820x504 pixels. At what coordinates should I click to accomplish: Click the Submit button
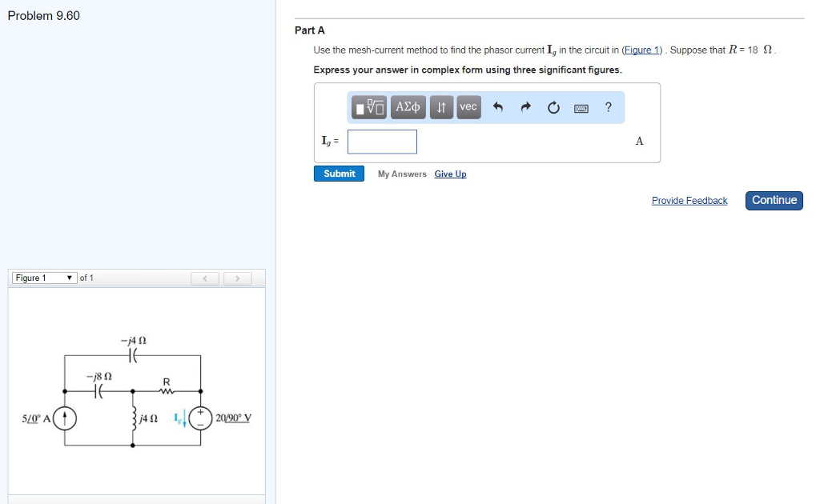click(x=339, y=174)
